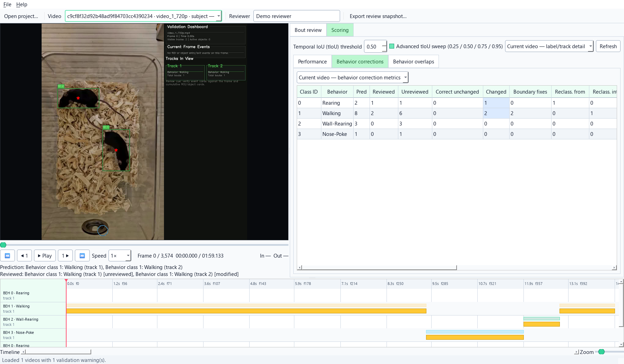624x364 pixels.
Task: Open the playback Speed dropdown
Action: (120, 255)
